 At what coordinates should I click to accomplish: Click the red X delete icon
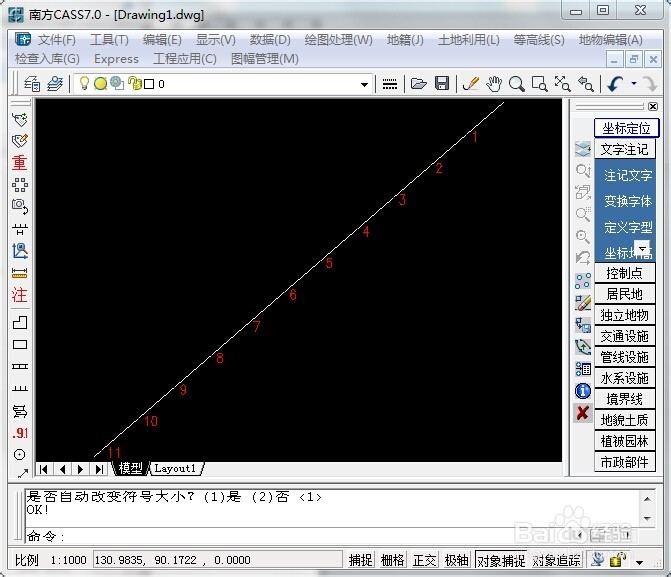(582, 413)
